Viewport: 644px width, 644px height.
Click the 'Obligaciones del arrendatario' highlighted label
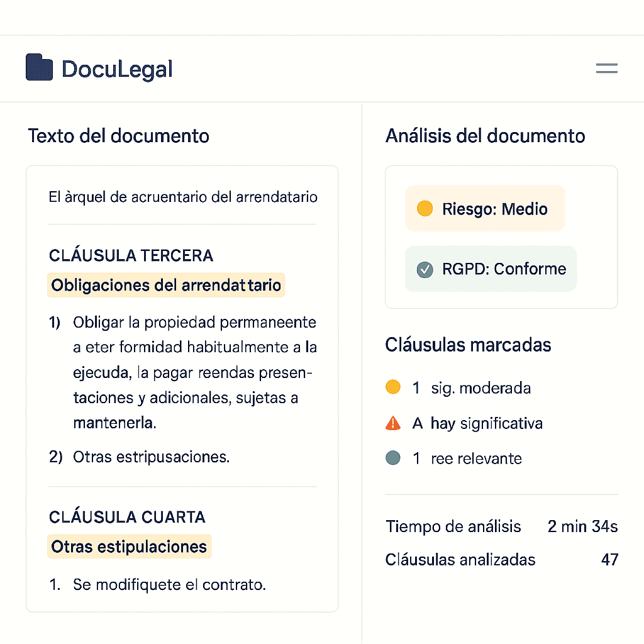[166, 285]
